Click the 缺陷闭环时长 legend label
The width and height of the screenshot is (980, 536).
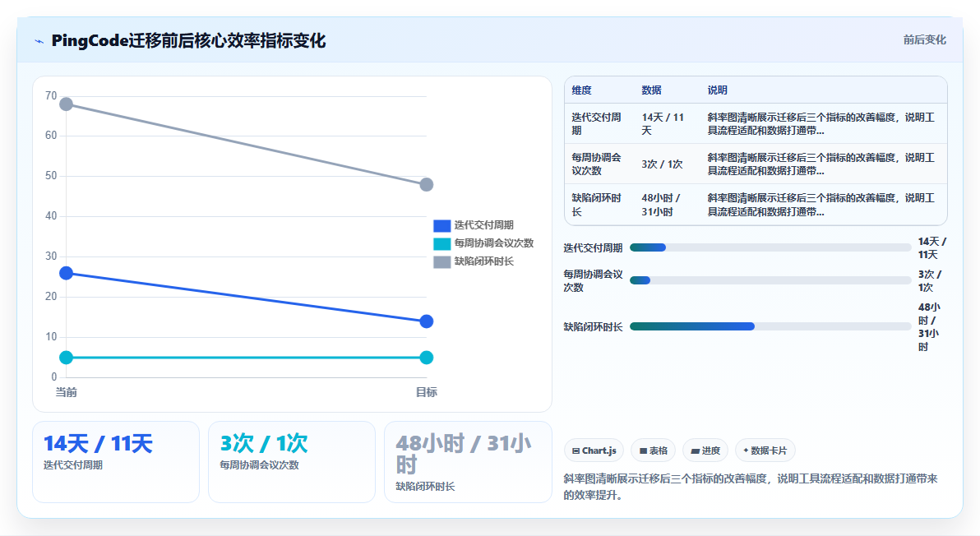(483, 261)
